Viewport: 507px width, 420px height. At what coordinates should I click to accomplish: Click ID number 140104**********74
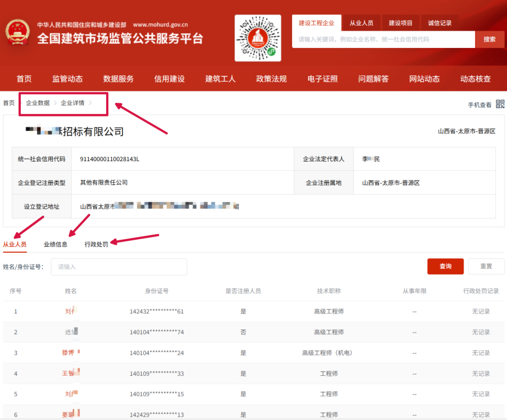156,332
